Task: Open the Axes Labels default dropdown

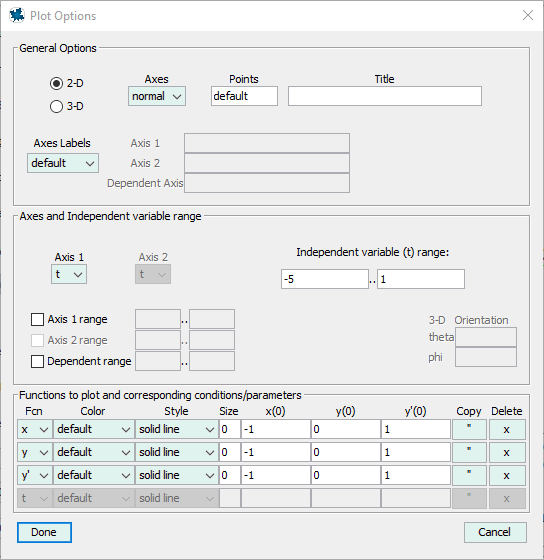Action: tap(63, 163)
